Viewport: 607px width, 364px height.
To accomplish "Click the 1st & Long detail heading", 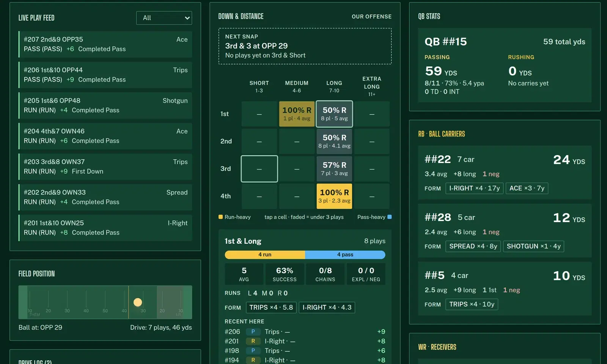I will tap(243, 241).
